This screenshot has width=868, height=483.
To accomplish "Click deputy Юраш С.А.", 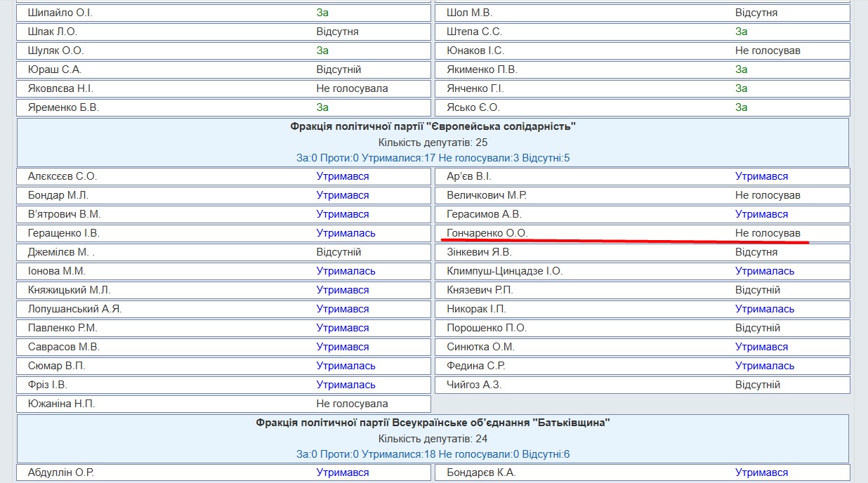I will [x=55, y=70].
